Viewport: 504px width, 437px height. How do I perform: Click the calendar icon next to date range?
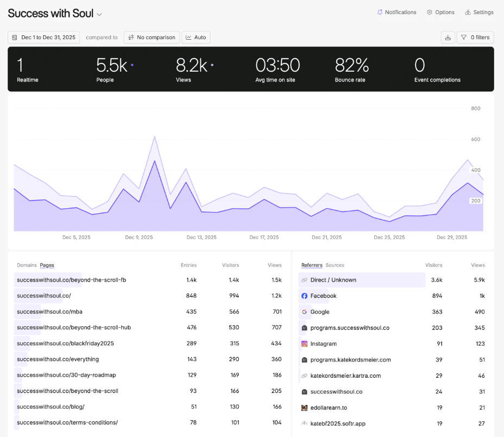click(14, 37)
